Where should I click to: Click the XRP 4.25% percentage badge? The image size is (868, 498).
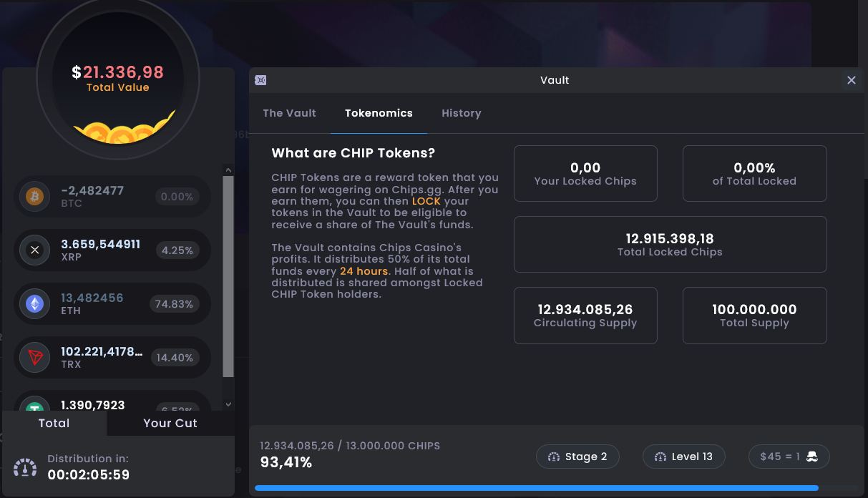click(x=177, y=250)
